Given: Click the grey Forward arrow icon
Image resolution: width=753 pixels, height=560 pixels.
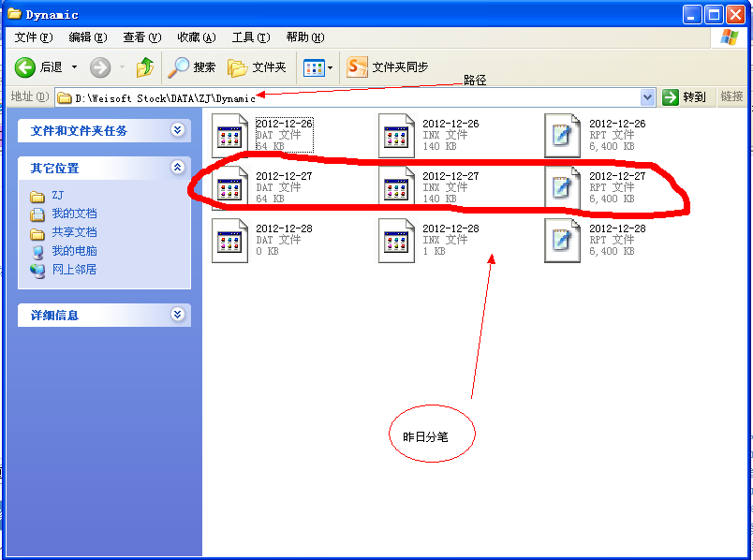Looking at the screenshot, I should [100, 67].
